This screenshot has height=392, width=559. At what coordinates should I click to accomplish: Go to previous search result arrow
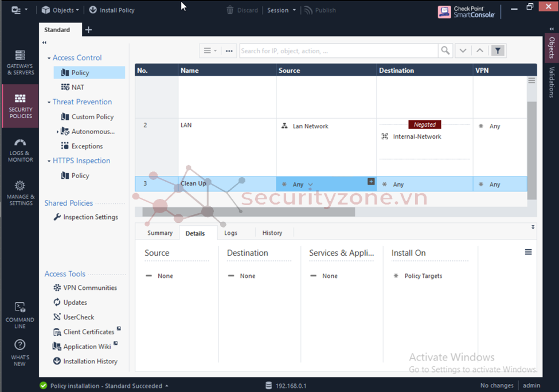480,50
